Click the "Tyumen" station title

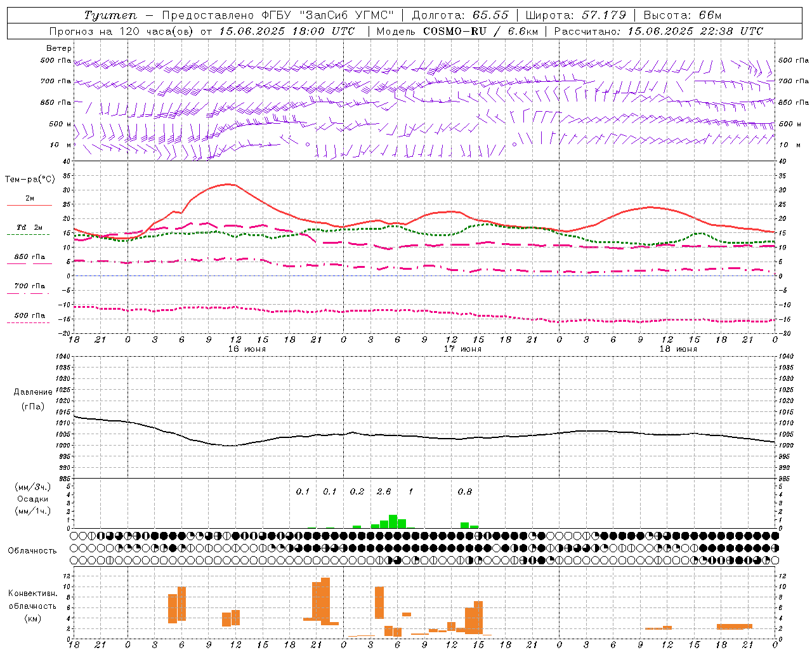[x=110, y=15]
